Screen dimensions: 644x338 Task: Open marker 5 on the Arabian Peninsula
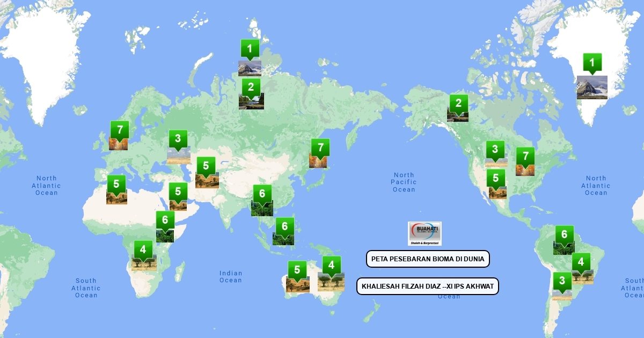(x=178, y=192)
